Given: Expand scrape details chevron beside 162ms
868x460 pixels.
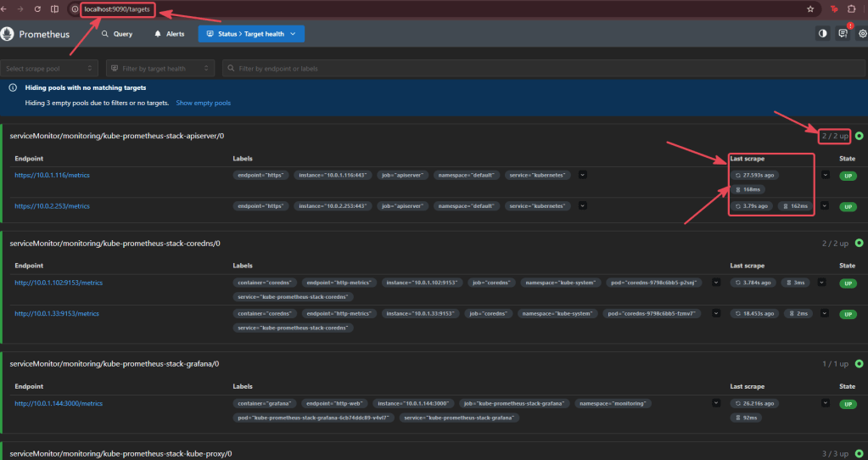Looking at the screenshot, I should [x=824, y=206].
